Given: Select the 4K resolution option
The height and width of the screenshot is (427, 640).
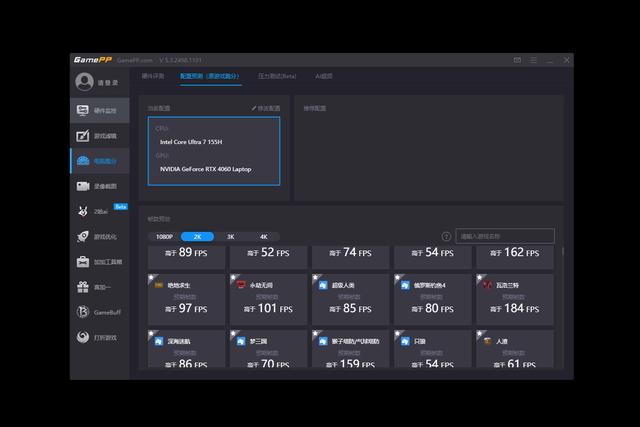Looking at the screenshot, I should (264, 237).
